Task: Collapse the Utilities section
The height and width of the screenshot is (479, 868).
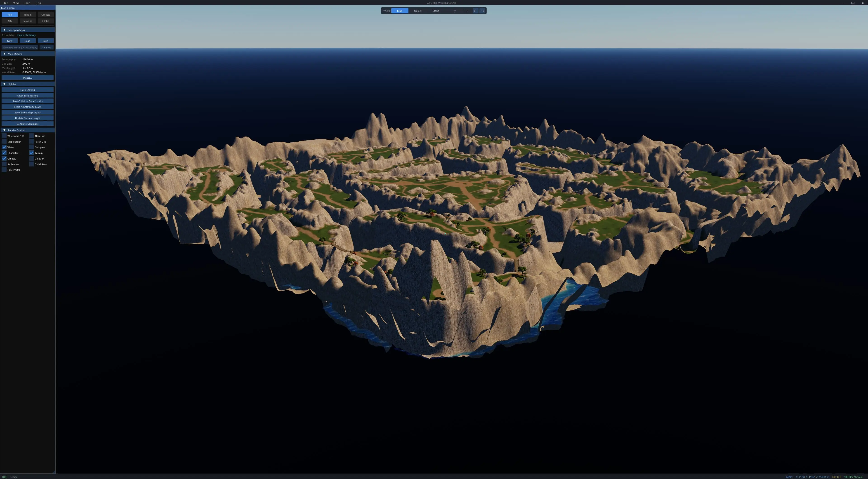Action: coord(28,84)
